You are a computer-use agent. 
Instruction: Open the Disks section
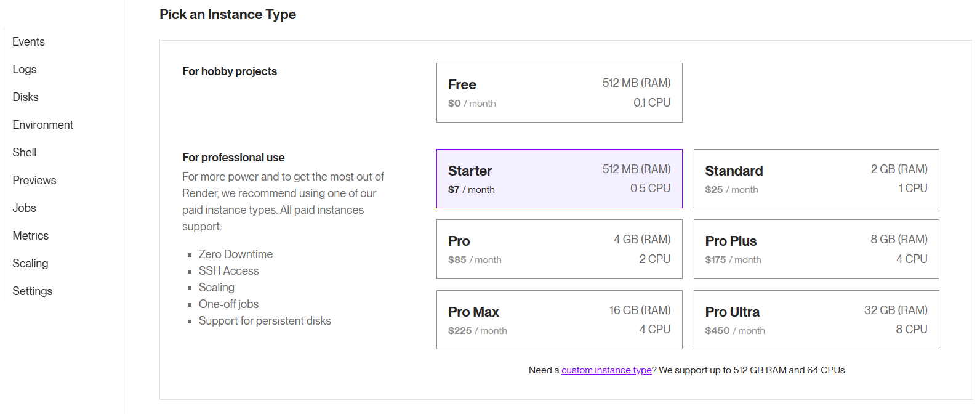pos(25,97)
